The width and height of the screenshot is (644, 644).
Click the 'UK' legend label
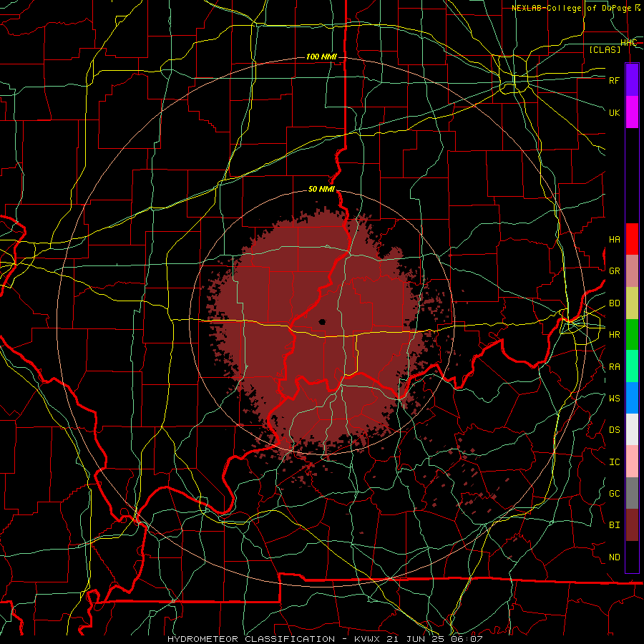click(614, 112)
